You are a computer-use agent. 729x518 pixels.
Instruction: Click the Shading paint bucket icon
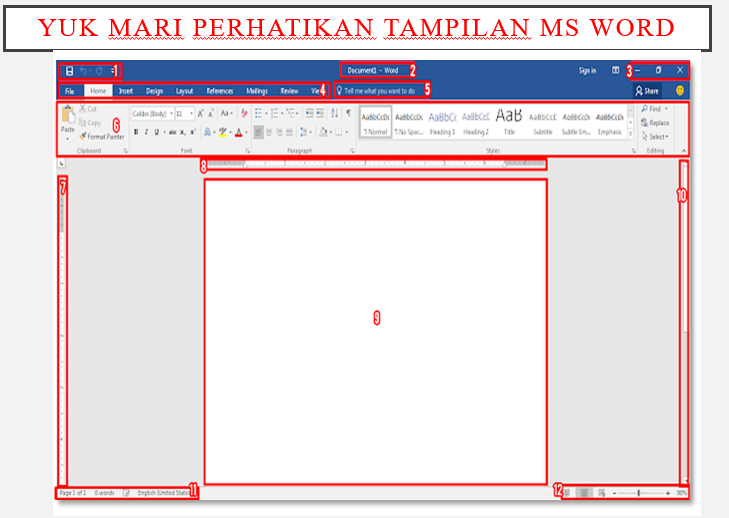(324, 133)
